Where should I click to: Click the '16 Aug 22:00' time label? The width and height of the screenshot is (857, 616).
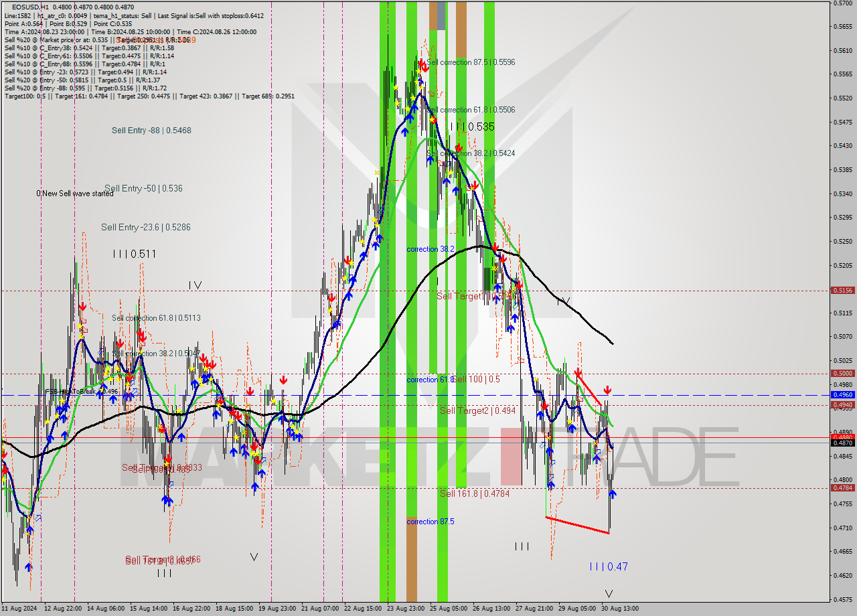pyautogui.click(x=192, y=609)
